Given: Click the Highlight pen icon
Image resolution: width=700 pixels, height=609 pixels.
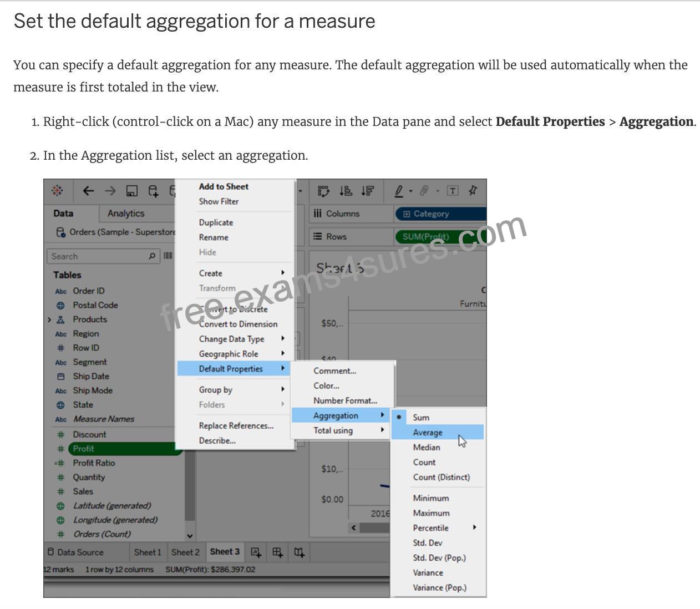Looking at the screenshot, I should tap(399, 191).
